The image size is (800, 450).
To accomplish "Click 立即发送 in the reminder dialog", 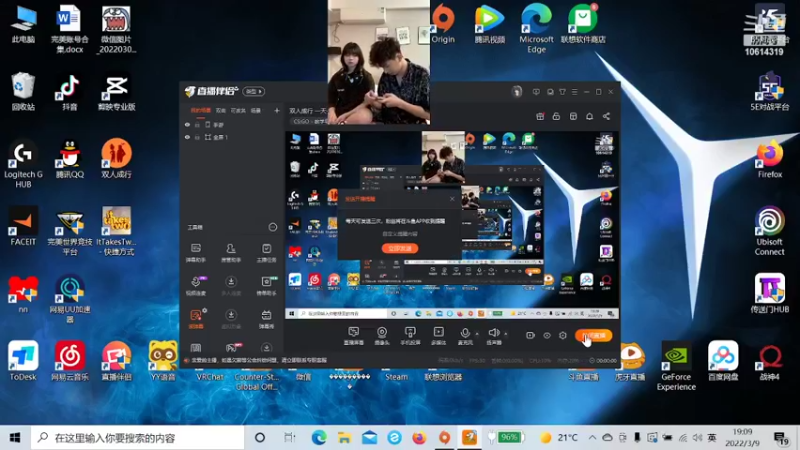I will [399, 248].
